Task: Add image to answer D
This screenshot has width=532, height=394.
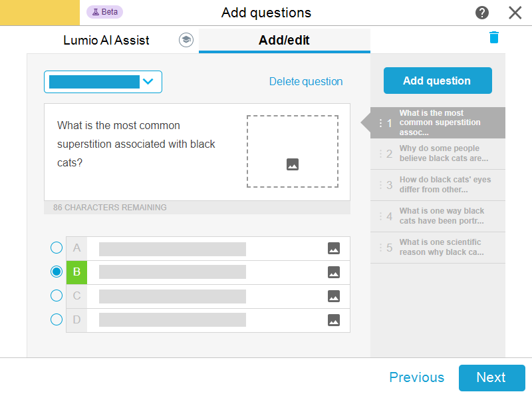Action: click(334, 320)
